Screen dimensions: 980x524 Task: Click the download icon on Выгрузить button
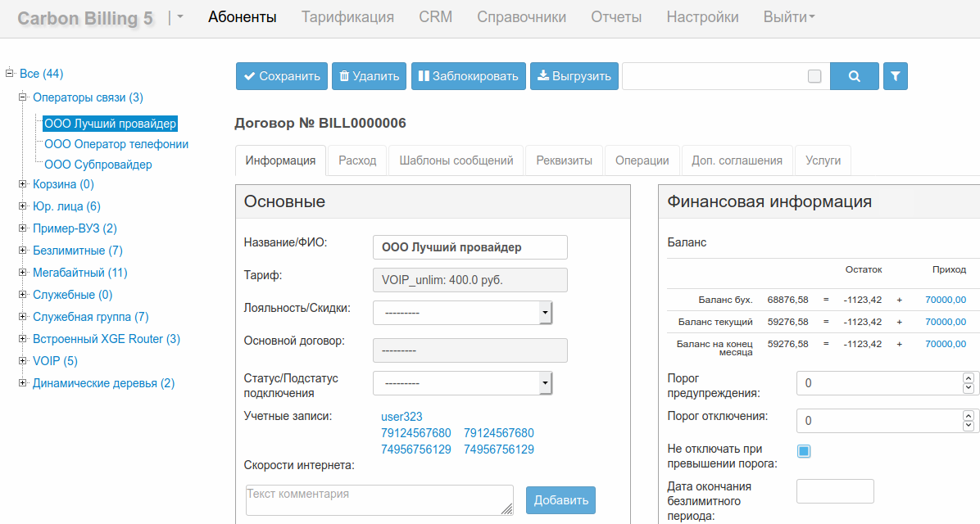tap(542, 75)
